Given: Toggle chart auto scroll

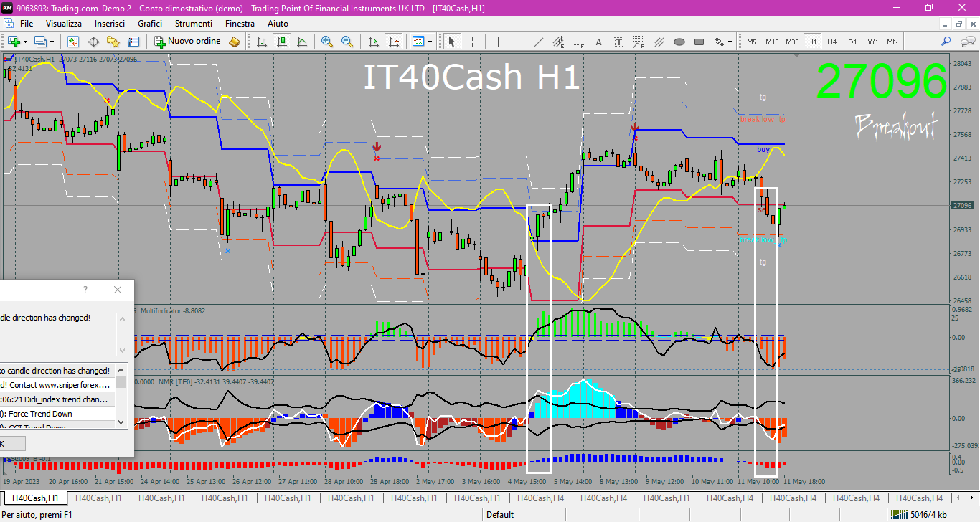Looking at the screenshot, I should (x=373, y=42).
